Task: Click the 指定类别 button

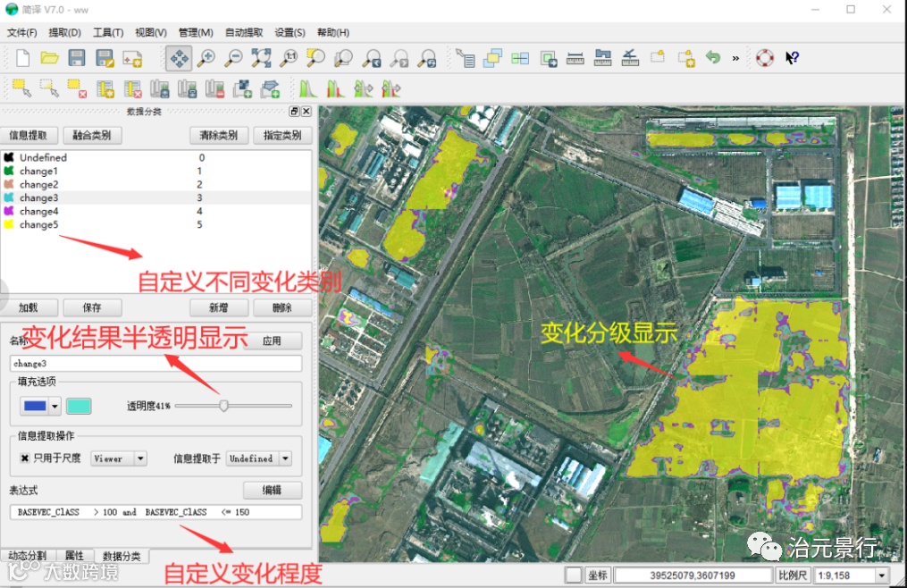Action: coord(282,136)
